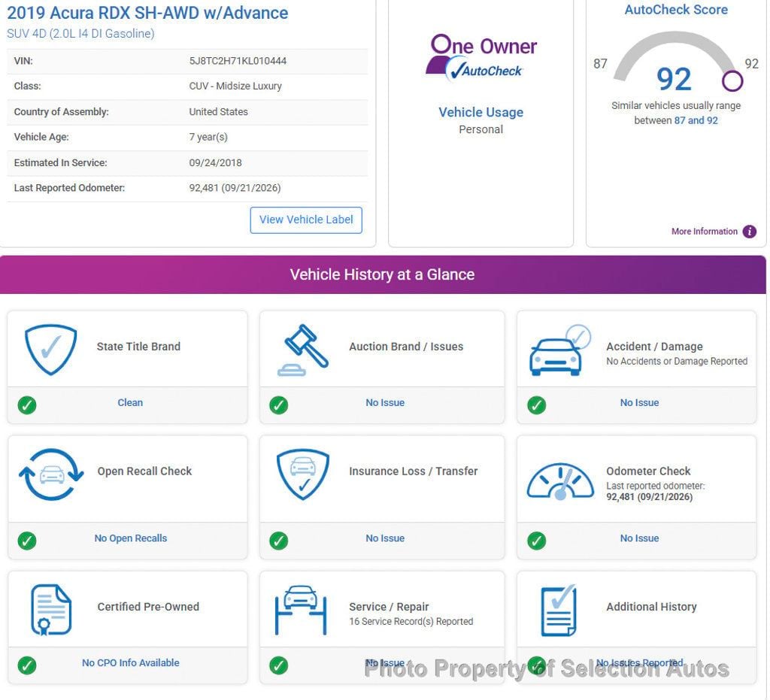Click the Additional History checklist icon

click(x=559, y=611)
